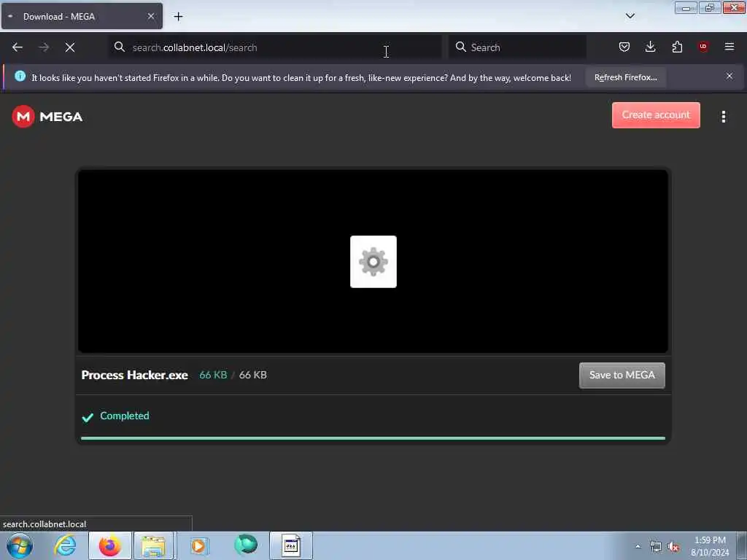Focus the address bar URL field

275,47
